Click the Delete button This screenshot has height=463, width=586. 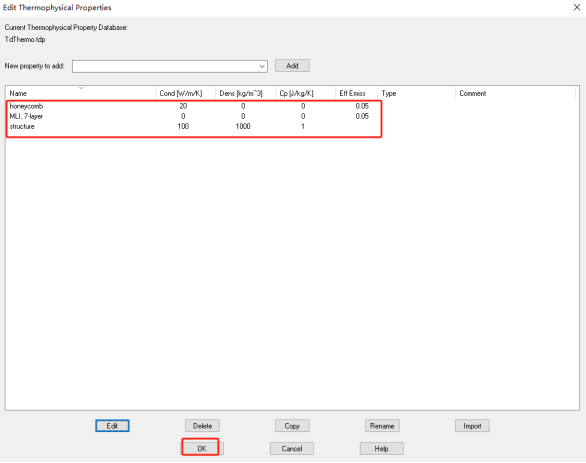(202, 426)
